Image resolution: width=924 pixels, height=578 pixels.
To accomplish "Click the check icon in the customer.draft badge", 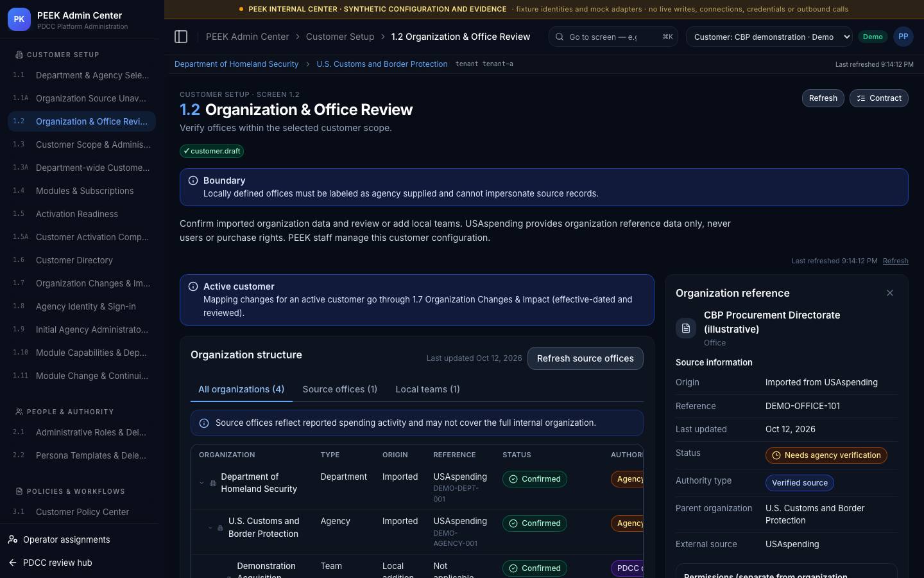I will [x=187, y=151].
